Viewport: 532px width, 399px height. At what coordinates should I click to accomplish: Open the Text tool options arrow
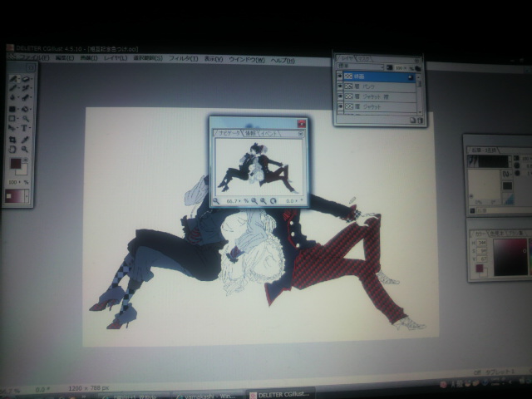[30, 127]
